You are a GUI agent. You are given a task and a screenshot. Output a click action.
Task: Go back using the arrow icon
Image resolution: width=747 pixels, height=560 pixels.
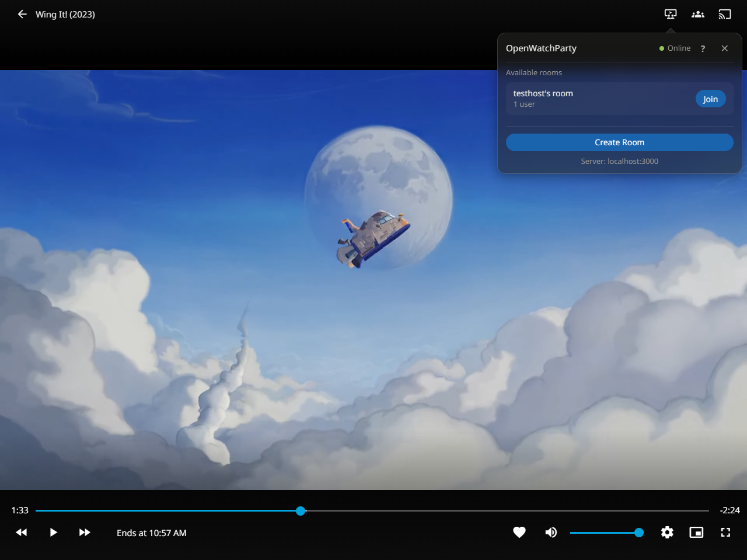point(22,14)
